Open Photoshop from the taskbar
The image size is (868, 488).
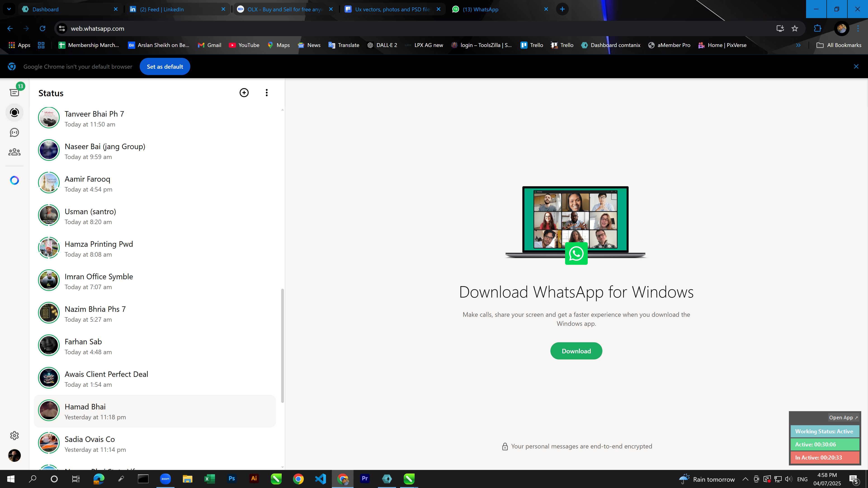pyautogui.click(x=232, y=479)
